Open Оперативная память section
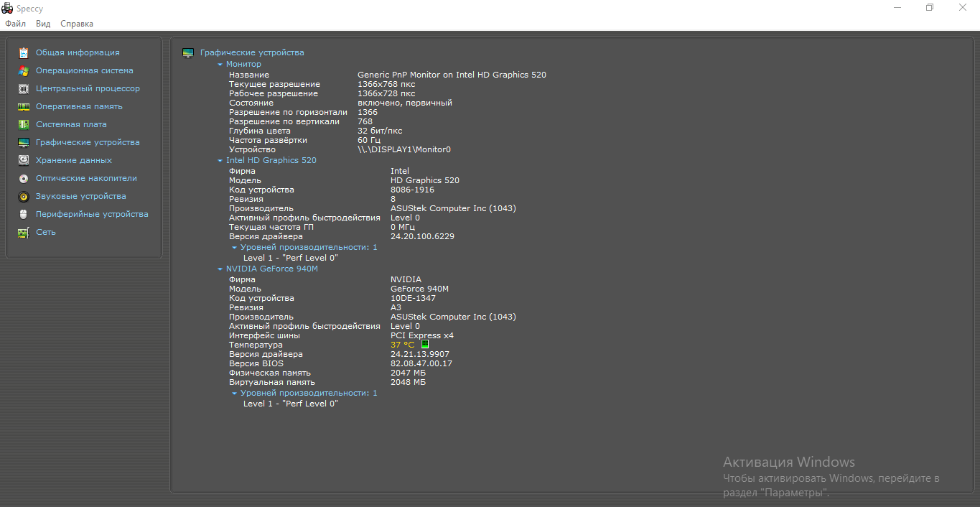The height and width of the screenshot is (507, 980). [79, 106]
